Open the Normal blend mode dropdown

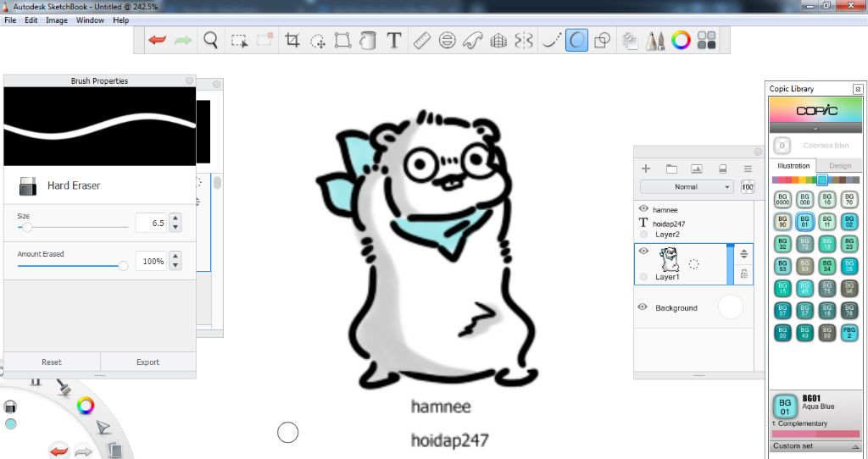(687, 187)
